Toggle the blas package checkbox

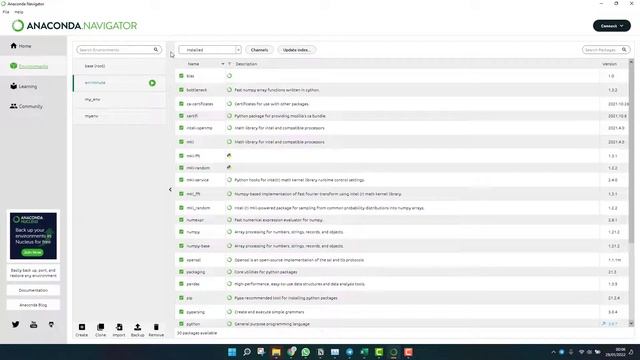pyautogui.click(x=181, y=76)
